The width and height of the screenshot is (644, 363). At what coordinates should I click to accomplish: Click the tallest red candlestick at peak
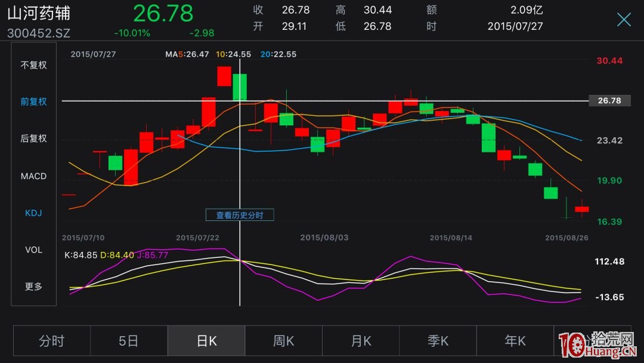coord(224,76)
